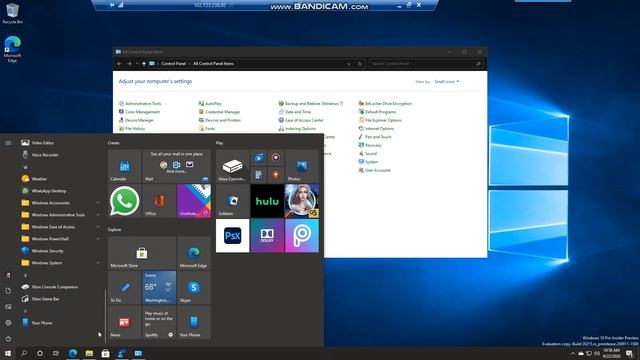Launch the Solitaire tile

pos(232,201)
